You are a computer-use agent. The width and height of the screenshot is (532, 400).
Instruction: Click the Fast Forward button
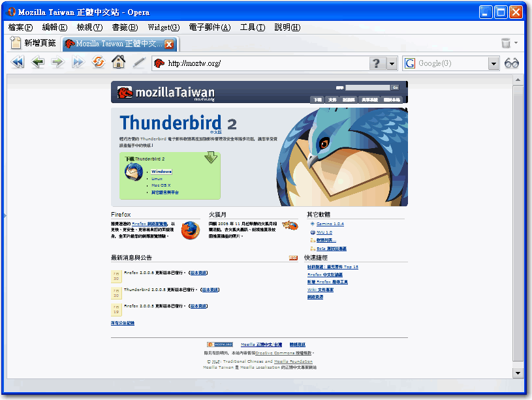(x=78, y=63)
